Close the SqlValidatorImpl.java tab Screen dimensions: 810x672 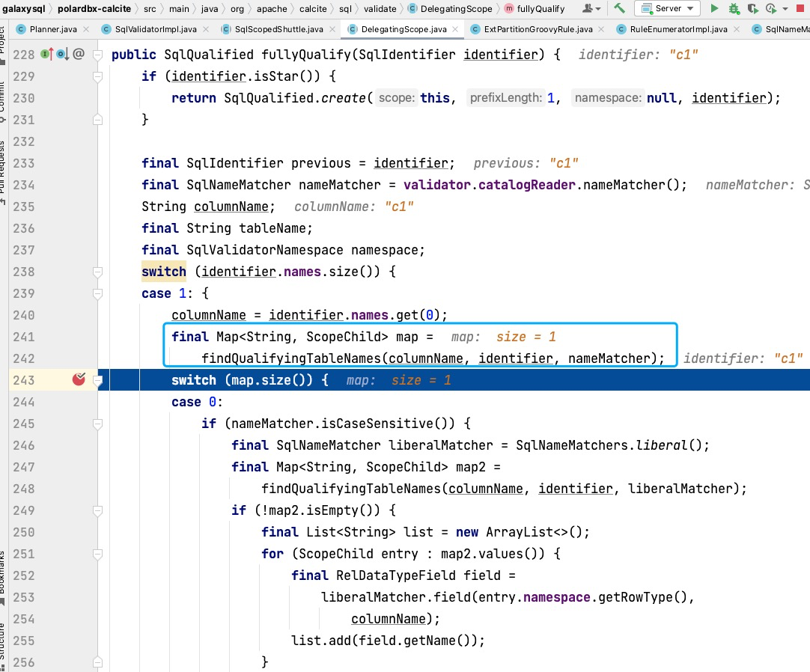click(206, 29)
